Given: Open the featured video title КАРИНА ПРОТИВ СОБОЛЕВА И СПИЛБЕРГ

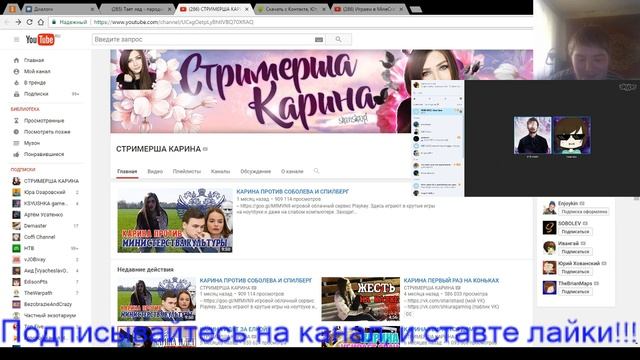Looking at the screenshot, I should (293, 191).
